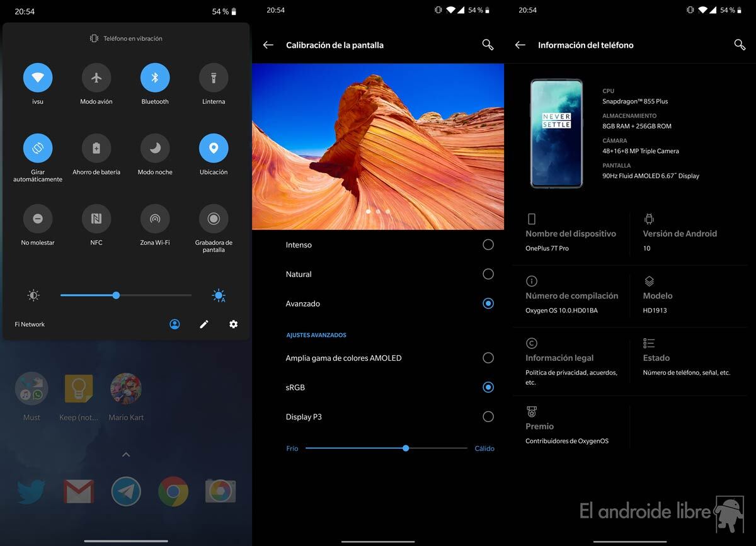
Task: Expand the app drawer chevron
Action: click(126, 454)
